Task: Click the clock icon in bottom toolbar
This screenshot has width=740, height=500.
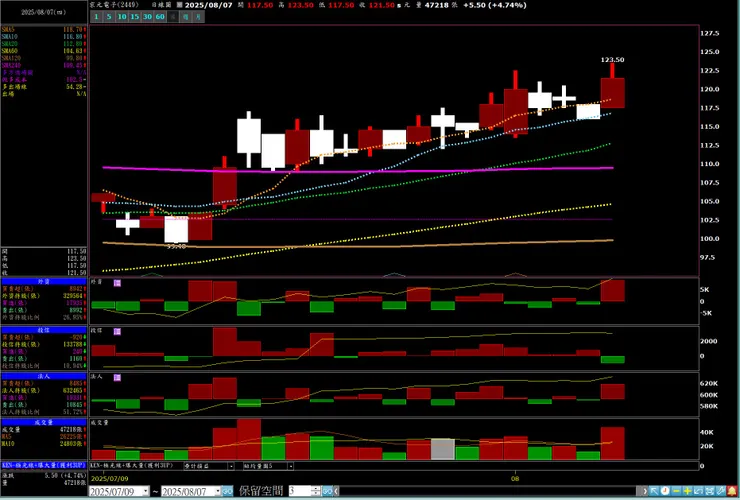Action: click(x=665, y=491)
